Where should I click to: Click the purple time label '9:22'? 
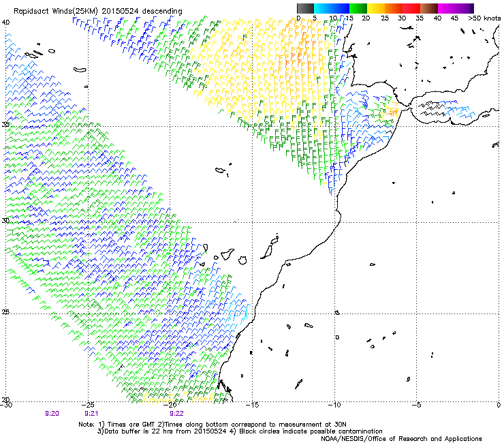coord(177,414)
